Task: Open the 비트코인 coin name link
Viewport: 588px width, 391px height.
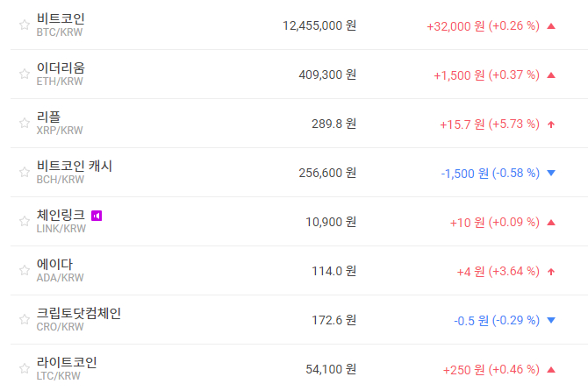Action: (61, 18)
